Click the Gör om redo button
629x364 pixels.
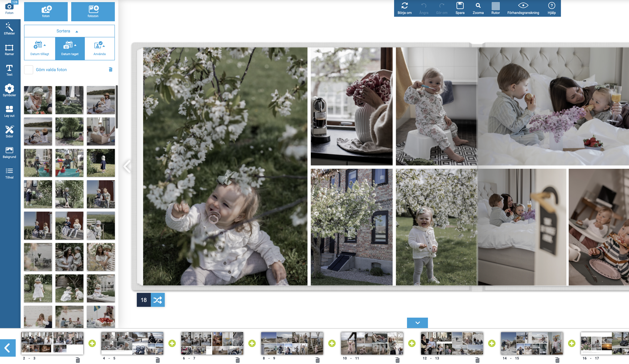[442, 9]
